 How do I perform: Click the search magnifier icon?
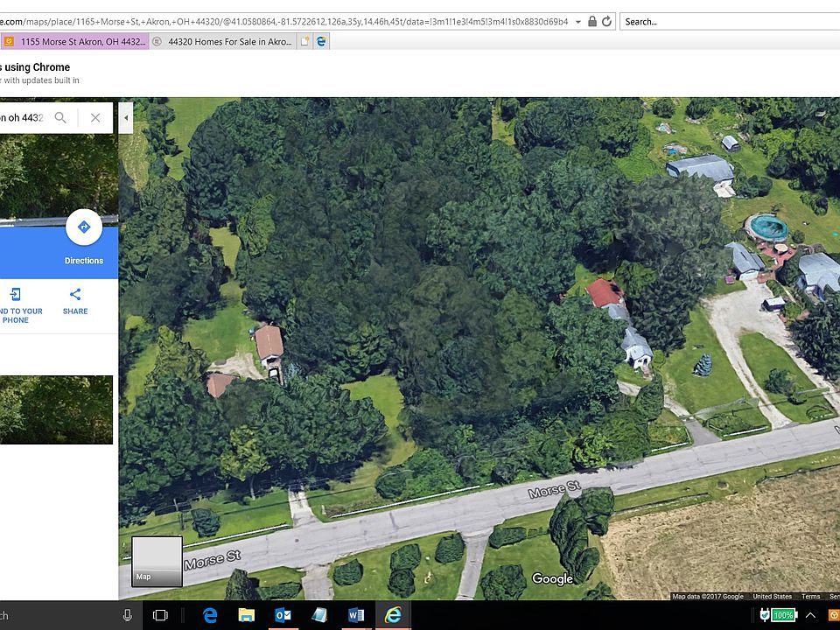(x=60, y=117)
